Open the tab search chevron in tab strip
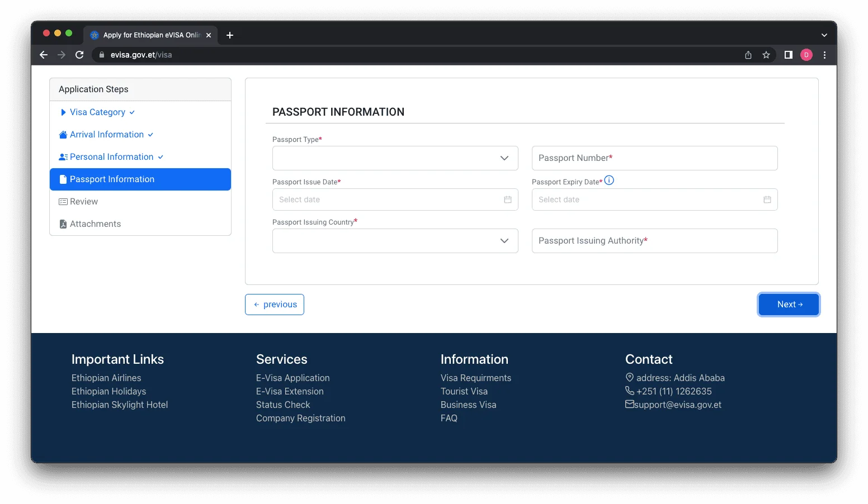Viewport: 868px width, 504px height. pos(824,35)
